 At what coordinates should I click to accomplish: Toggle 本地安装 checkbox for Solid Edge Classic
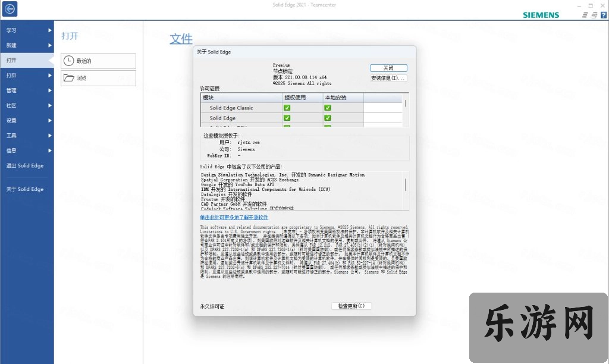point(328,108)
